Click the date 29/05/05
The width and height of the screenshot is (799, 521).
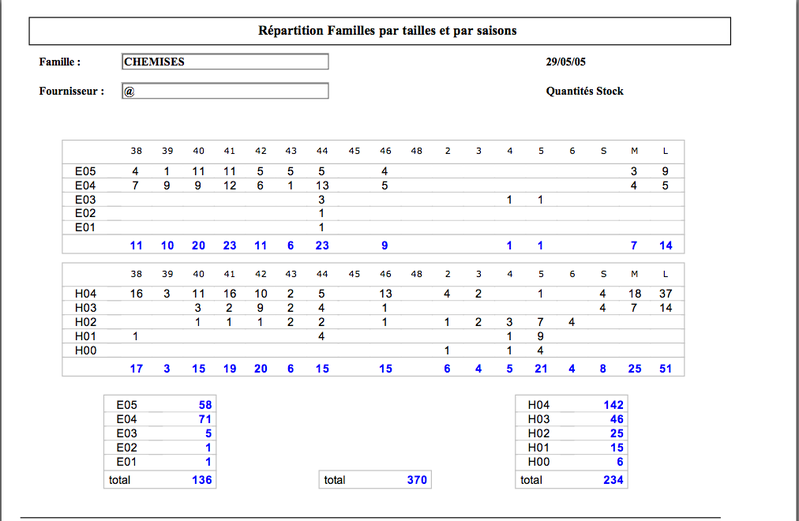click(x=566, y=62)
